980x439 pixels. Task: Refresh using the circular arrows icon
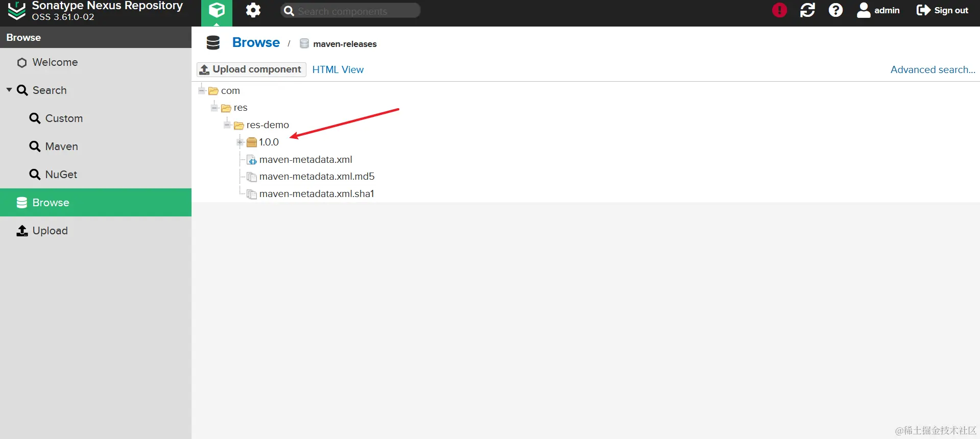[807, 10]
